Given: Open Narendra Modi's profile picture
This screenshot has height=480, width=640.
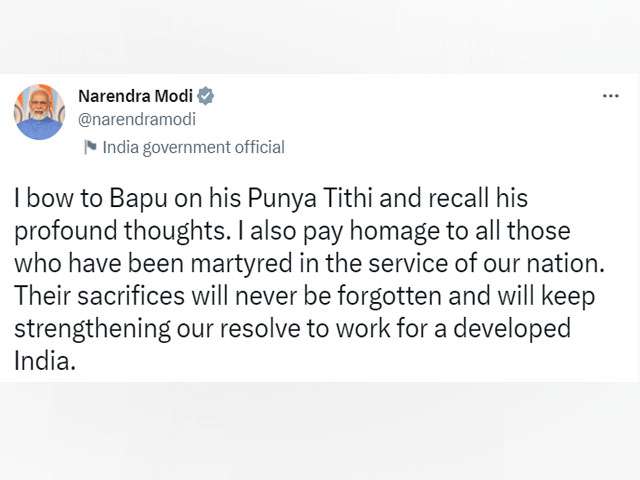Looking at the screenshot, I should tap(40, 112).
